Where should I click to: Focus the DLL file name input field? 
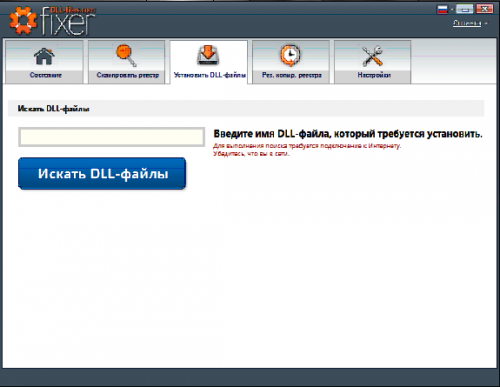tap(111, 137)
